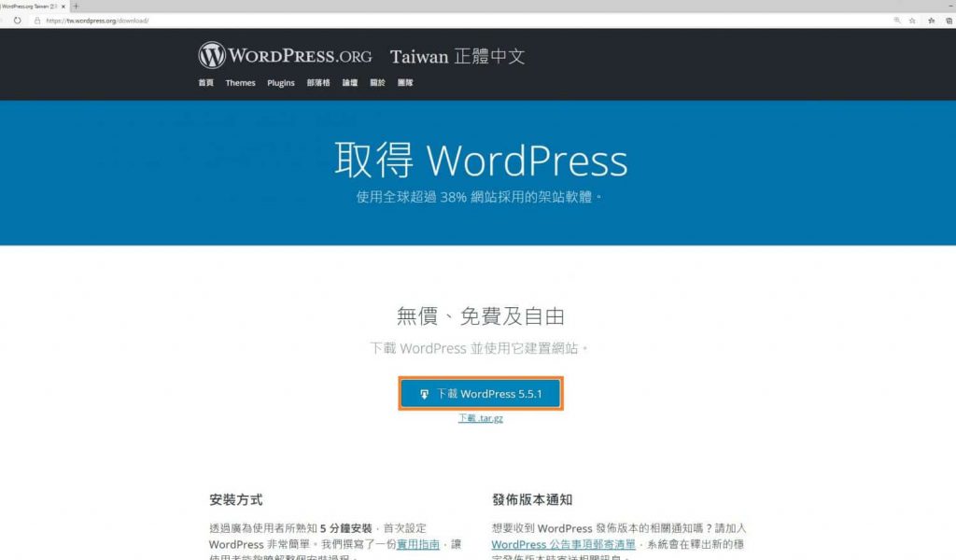The image size is (956, 560).
Task: Open 團隊 in the site navigation
Action: [405, 83]
